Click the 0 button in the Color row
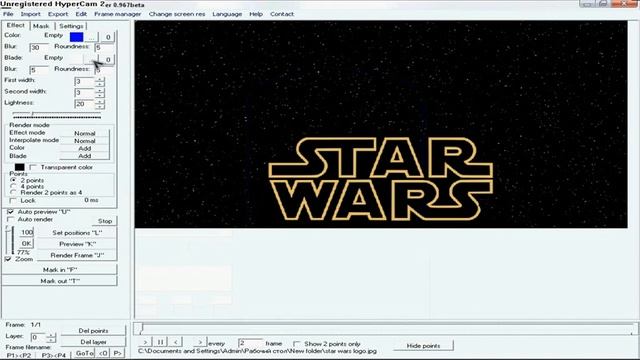Screen dimensions: 640x360 [108, 37]
